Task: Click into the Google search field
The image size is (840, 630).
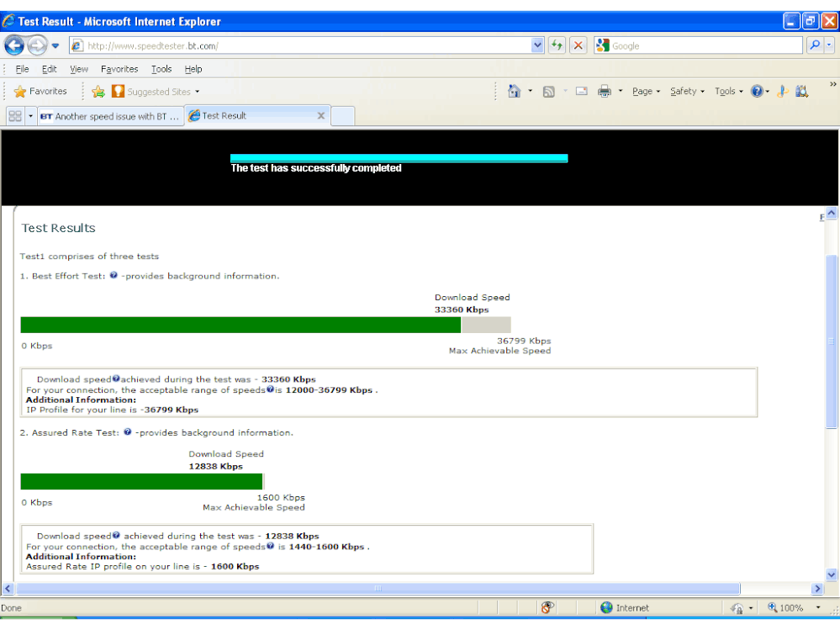Action: [x=705, y=45]
